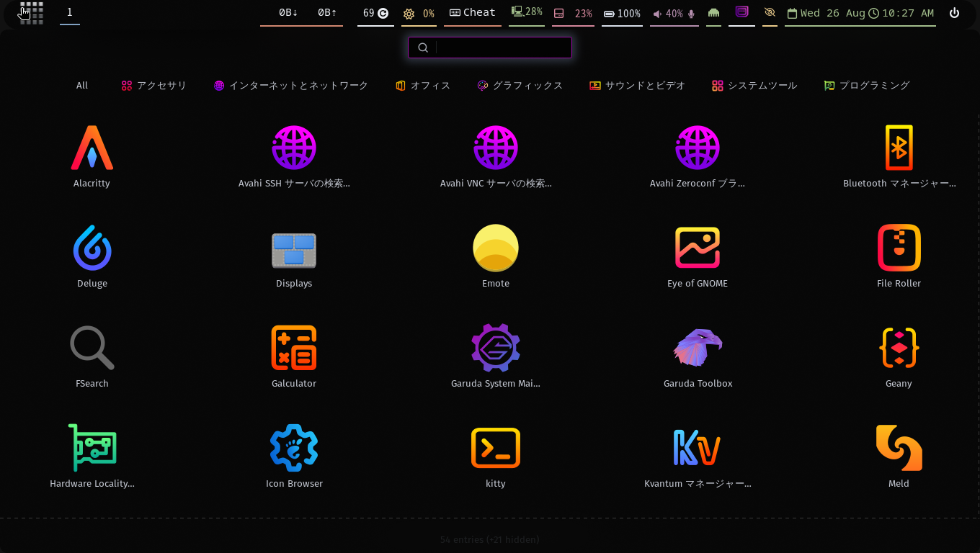
Task: Select インターネットとネットワーク category
Action: [291, 86]
